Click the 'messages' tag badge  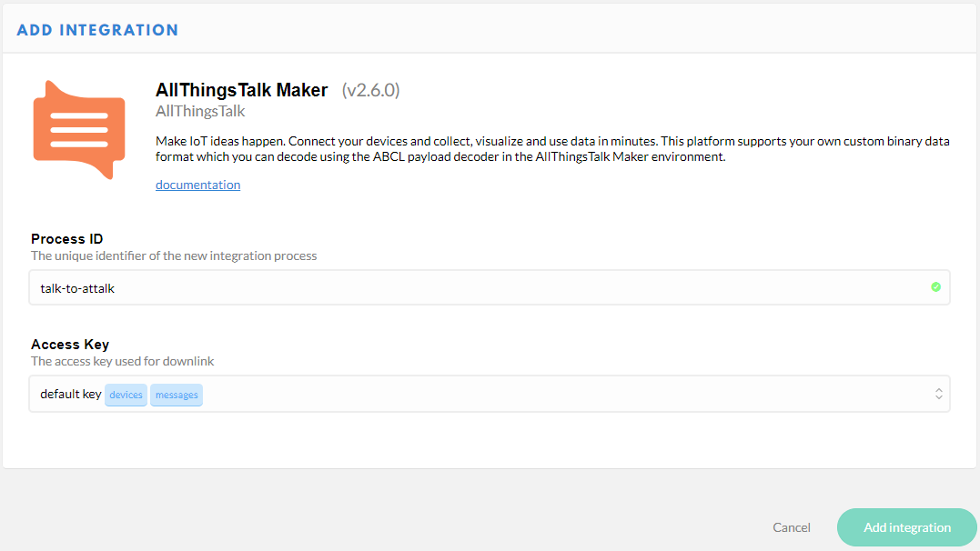(x=177, y=395)
